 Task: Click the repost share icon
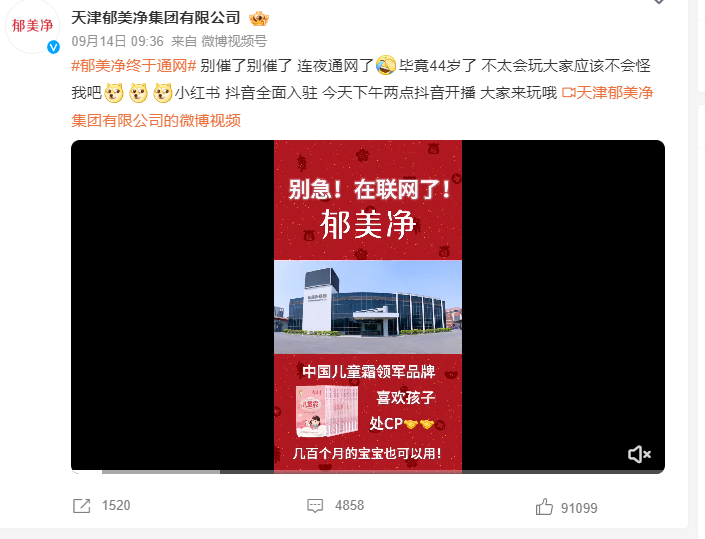click(82, 506)
